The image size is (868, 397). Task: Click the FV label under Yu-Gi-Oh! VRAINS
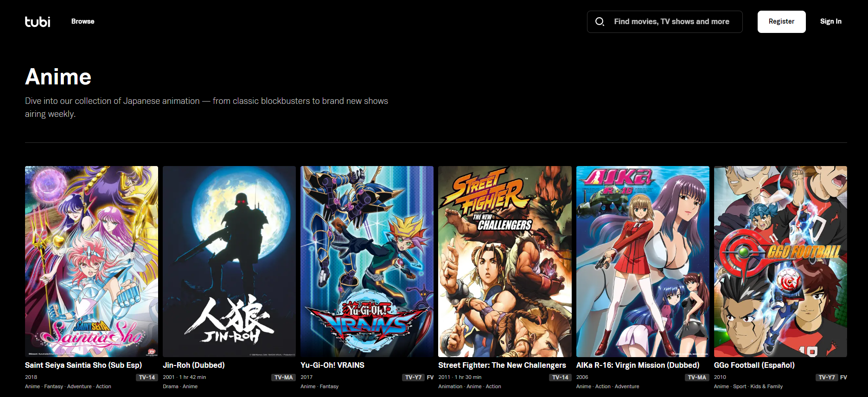[x=430, y=378]
